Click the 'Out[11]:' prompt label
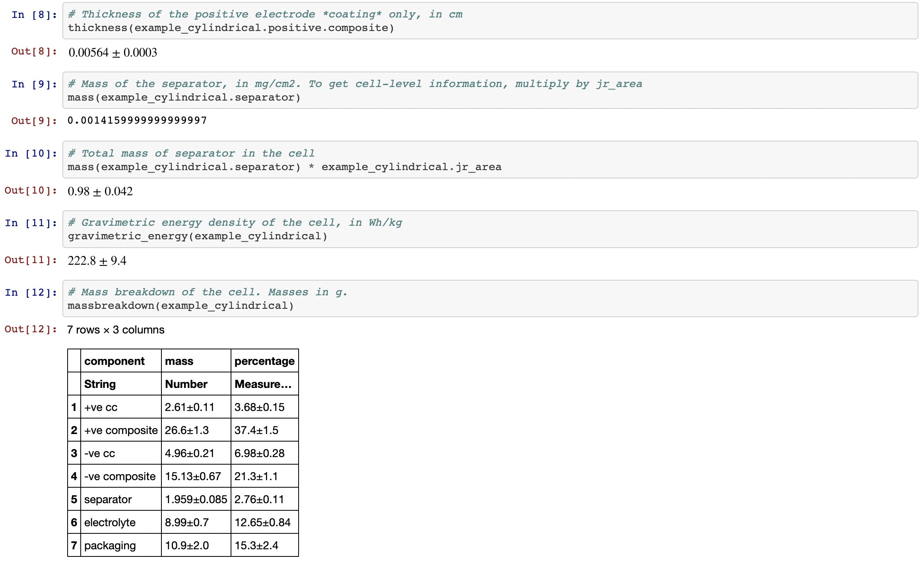Screen dimensions: 924x562 click(x=31, y=260)
